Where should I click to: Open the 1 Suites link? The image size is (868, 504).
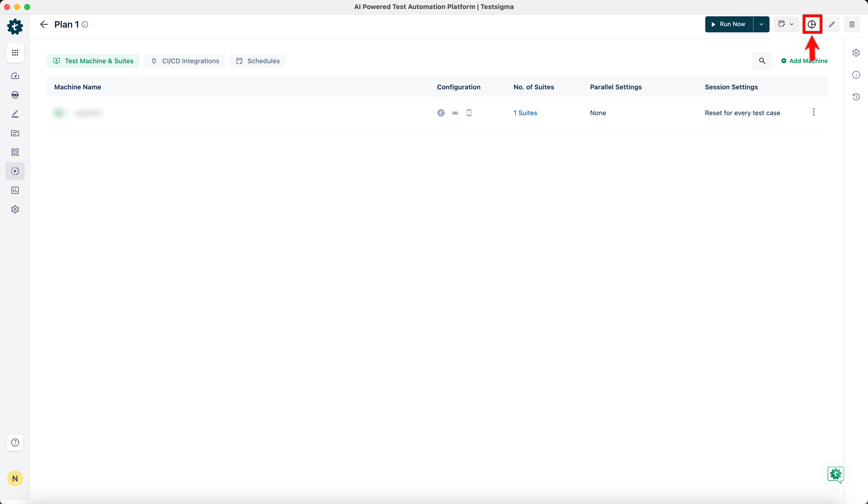[x=525, y=113]
